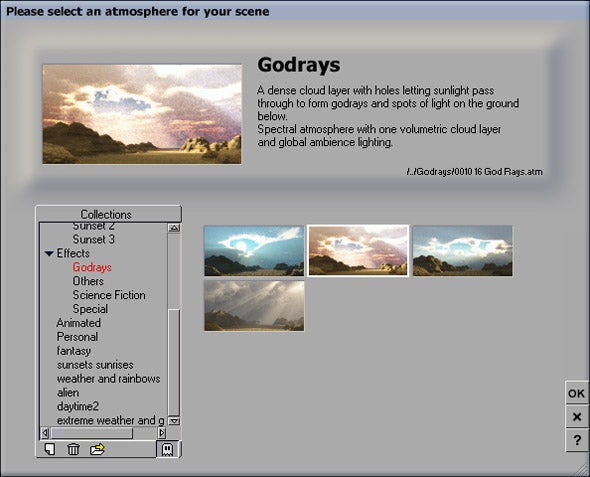Click the new collection icon
The width and height of the screenshot is (590, 477).
50,449
